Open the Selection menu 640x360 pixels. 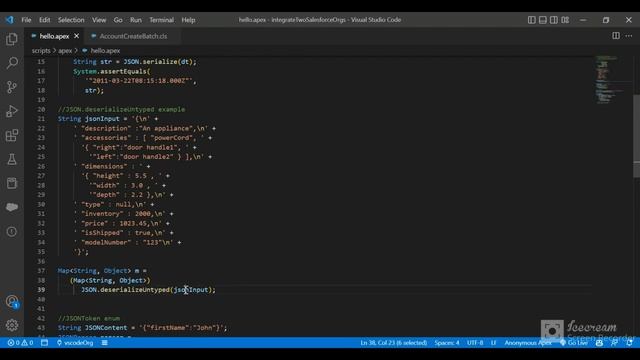pos(71,20)
